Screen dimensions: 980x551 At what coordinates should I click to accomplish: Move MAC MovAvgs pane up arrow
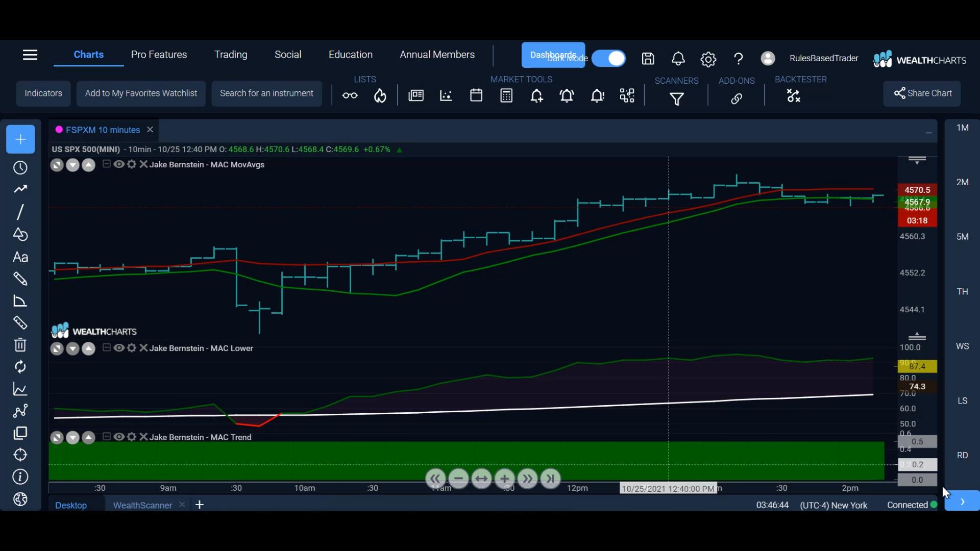(x=88, y=165)
